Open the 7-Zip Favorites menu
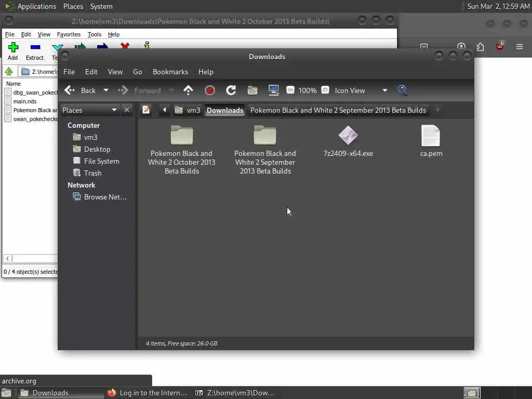The width and height of the screenshot is (532, 399). (69, 34)
